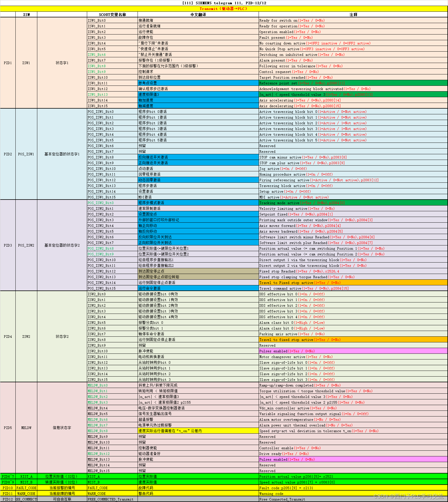The height and width of the screenshot is (502, 448).
Task: Click the NIST_B variable name cell
Action: 112,482
